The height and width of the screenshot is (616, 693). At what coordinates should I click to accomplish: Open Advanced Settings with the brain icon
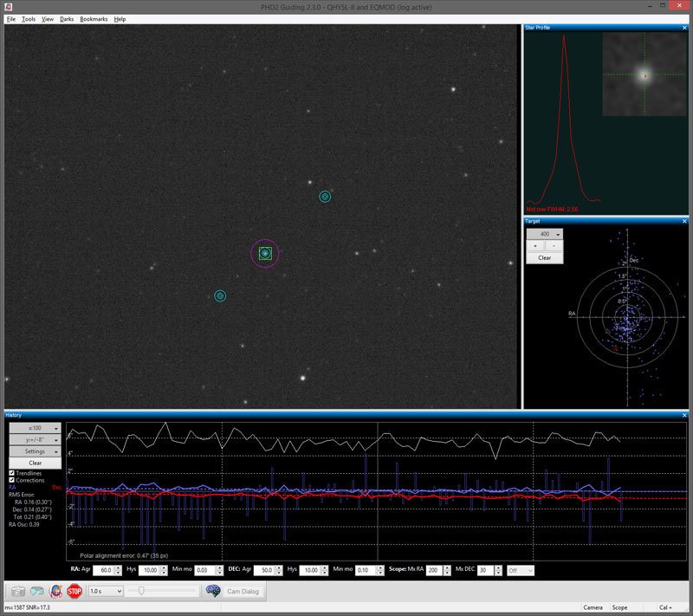[x=213, y=591]
